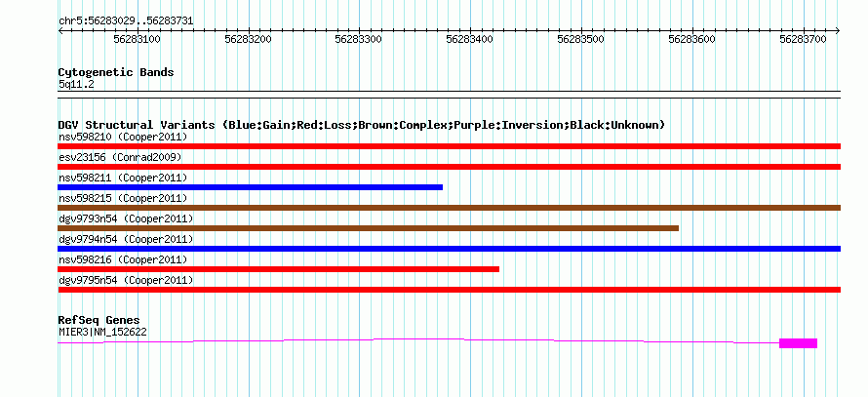Click the MIER3|NM_152622 gene label
868x397 pixels.
102,332
